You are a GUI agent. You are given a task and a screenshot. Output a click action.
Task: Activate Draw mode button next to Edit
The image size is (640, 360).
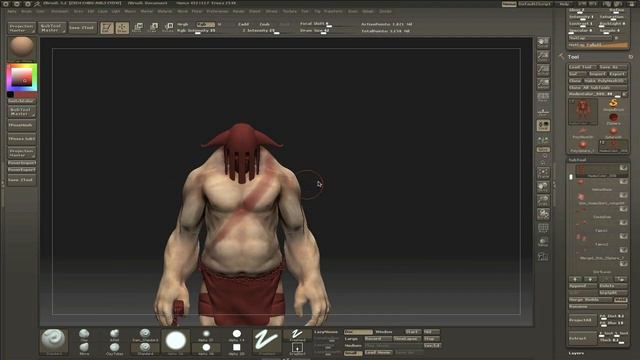(122, 27)
